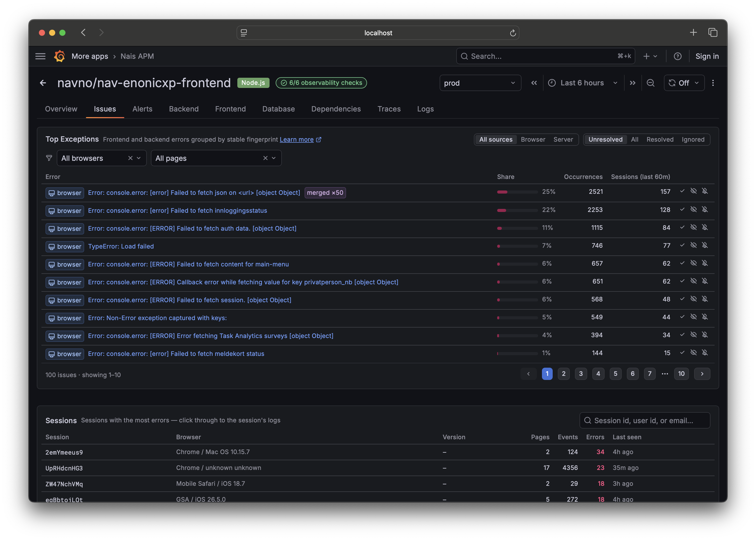Show Ignored issues filter
Screen dimensions: 756x540
[x=693, y=140]
